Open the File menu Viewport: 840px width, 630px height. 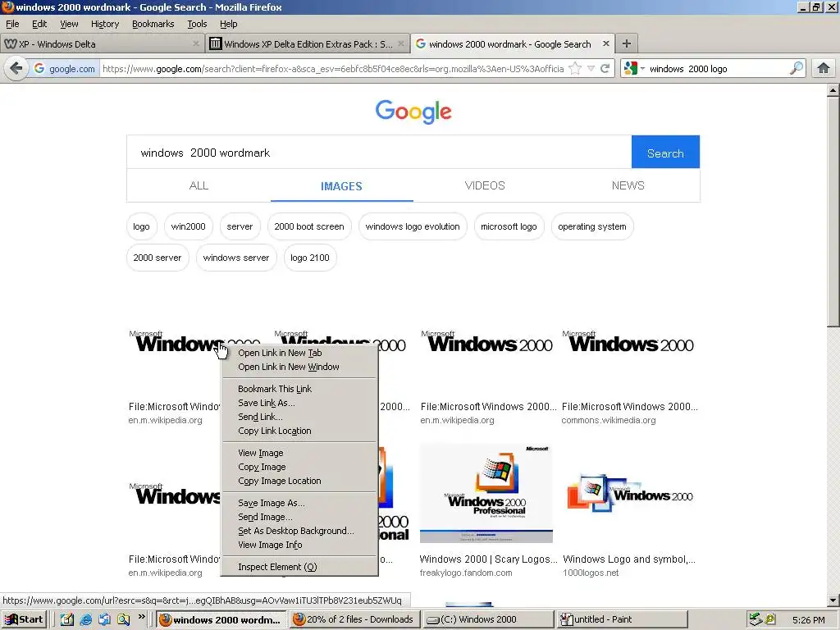point(12,24)
